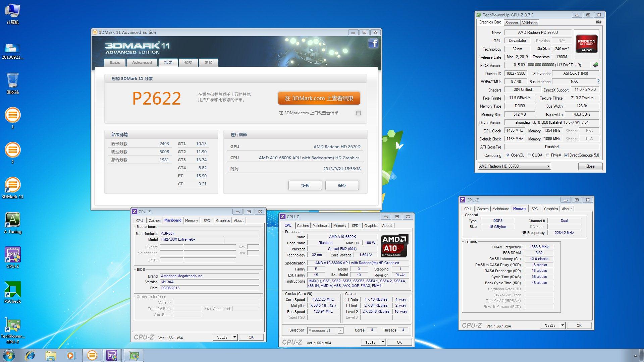Toggle the OpenCL checkbox in GPU-Z
The image size is (644, 362).
(508, 155)
